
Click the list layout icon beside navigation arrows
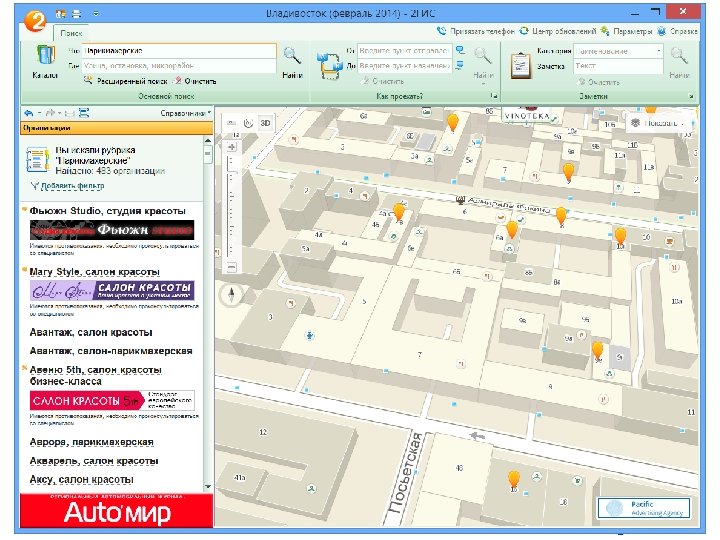click(x=84, y=113)
